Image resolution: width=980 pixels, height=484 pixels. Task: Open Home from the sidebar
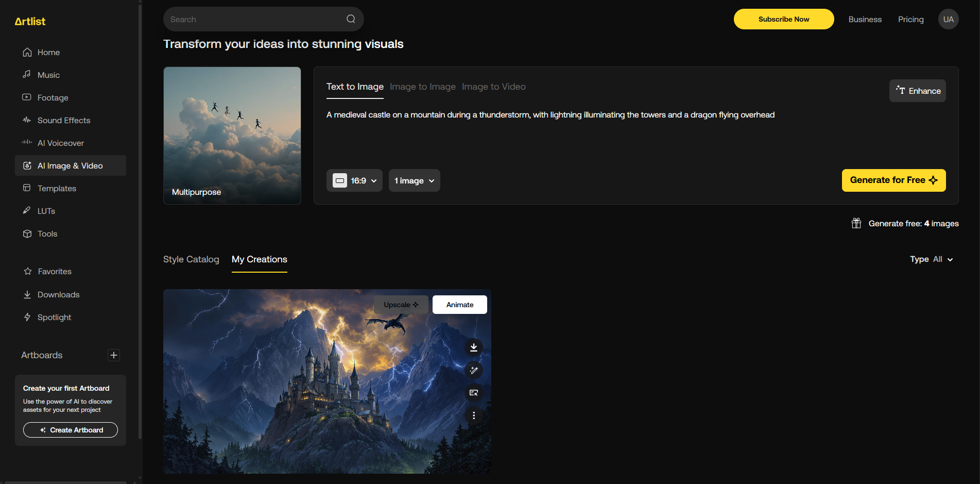pyautogui.click(x=70, y=52)
